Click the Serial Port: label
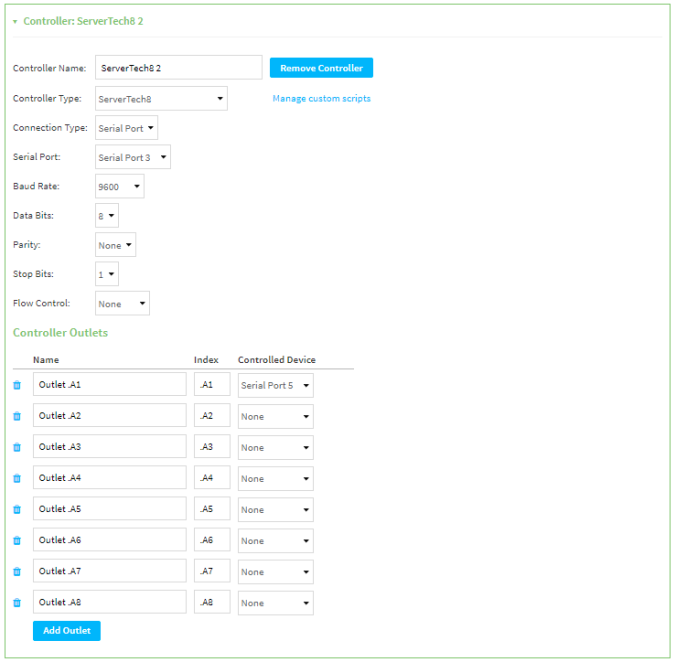The width and height of the screenshot is (676, 662). coord(37,157)
